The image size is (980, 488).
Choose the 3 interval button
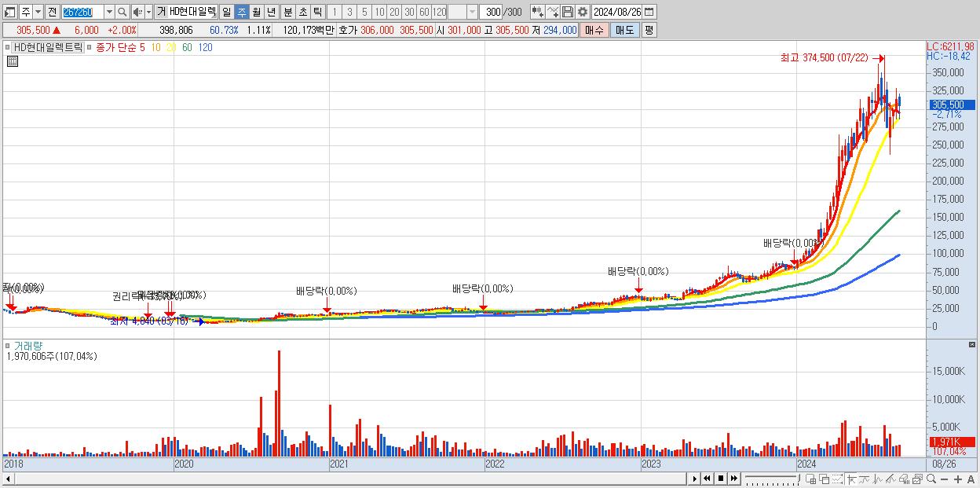point(349,12)
